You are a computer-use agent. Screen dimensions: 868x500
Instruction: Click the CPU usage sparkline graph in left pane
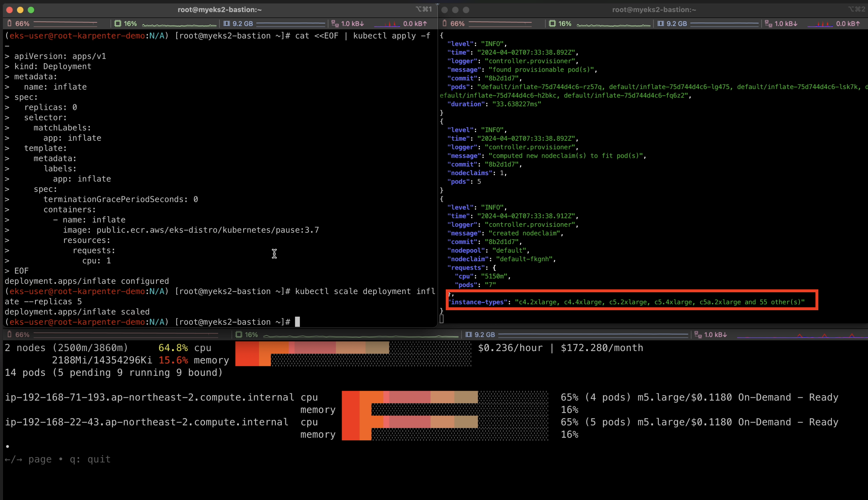click(x=179, y=24)
